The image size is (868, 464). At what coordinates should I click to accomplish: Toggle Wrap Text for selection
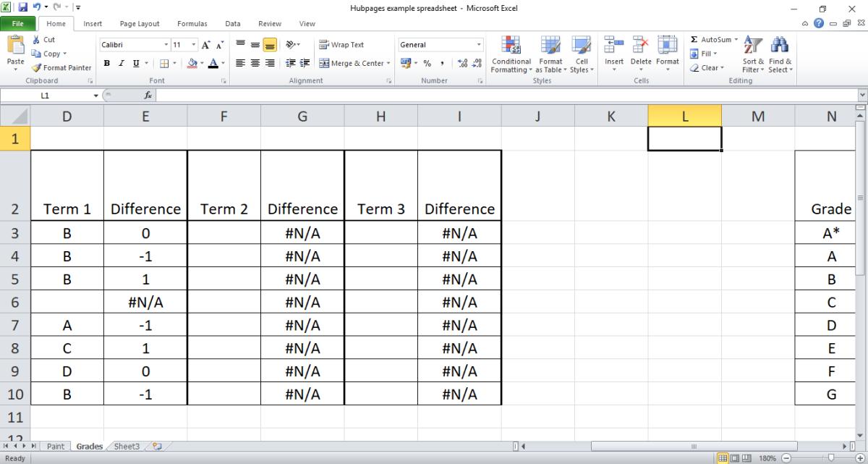(340, 44)
